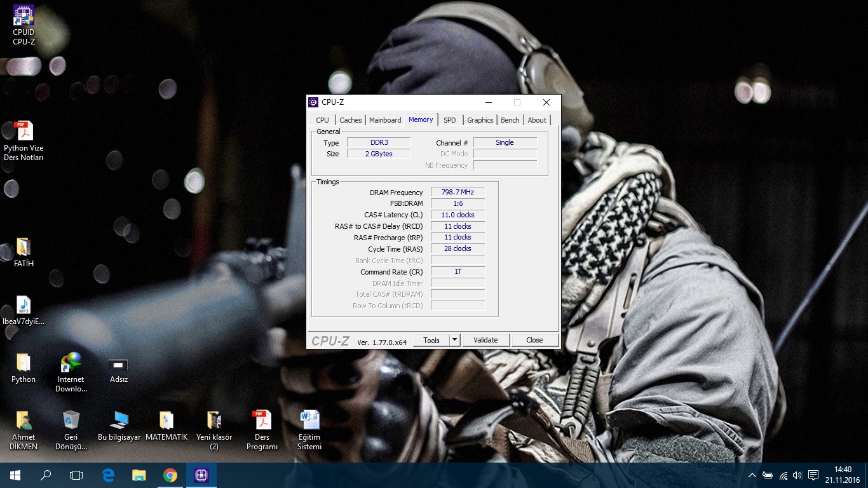Switch to the CPU tab

pos(323,120)
